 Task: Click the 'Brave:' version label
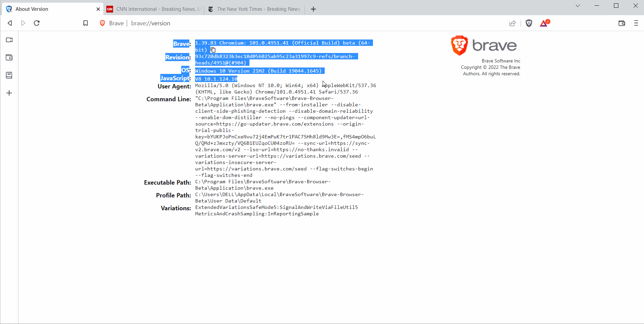[x=182, y=44]
